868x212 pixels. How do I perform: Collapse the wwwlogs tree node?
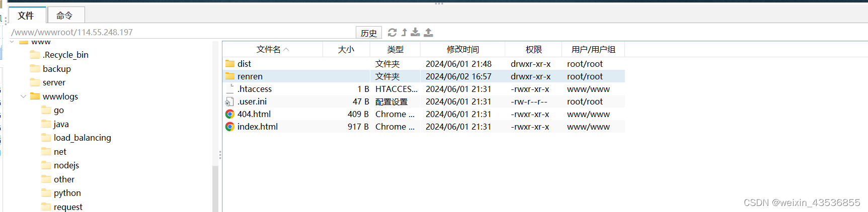(x=23, y=96)
